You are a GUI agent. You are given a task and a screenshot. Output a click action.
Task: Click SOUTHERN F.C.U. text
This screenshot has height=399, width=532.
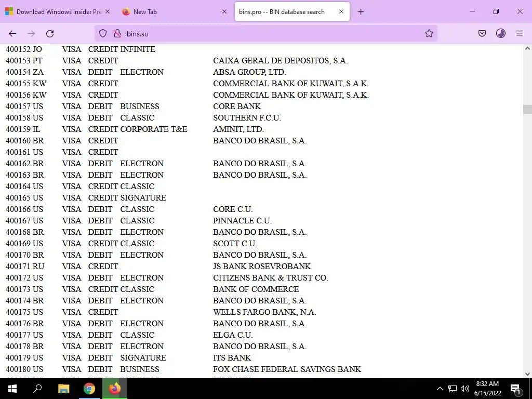(x=247, y=118)
